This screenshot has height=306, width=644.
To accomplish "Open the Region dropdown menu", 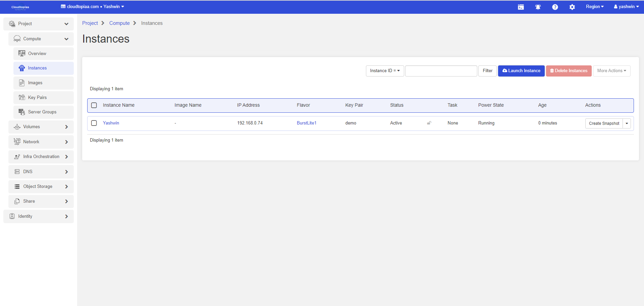I will click(x=594, y=7).
